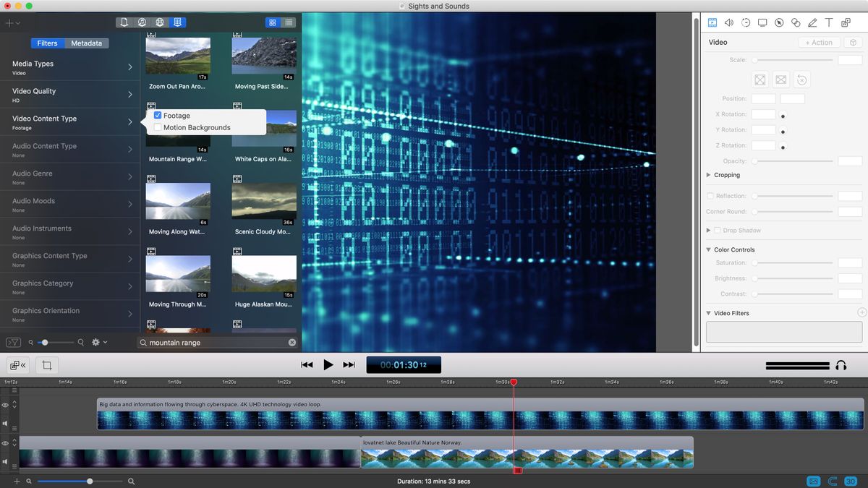Screen dimensions: 868x488
Task: Open the picture-in-picture inspector pane
Action: [x=846, y=22]
